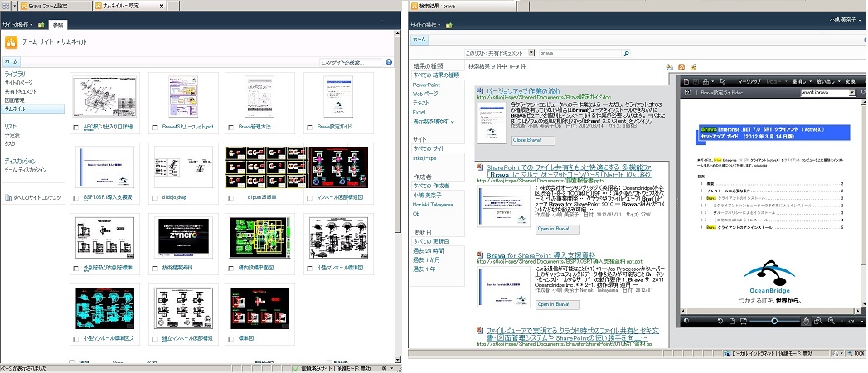This screenshot has height=373, width=868.
Task: Open the ホーム tab in search results window
Action: pos(419,39)
